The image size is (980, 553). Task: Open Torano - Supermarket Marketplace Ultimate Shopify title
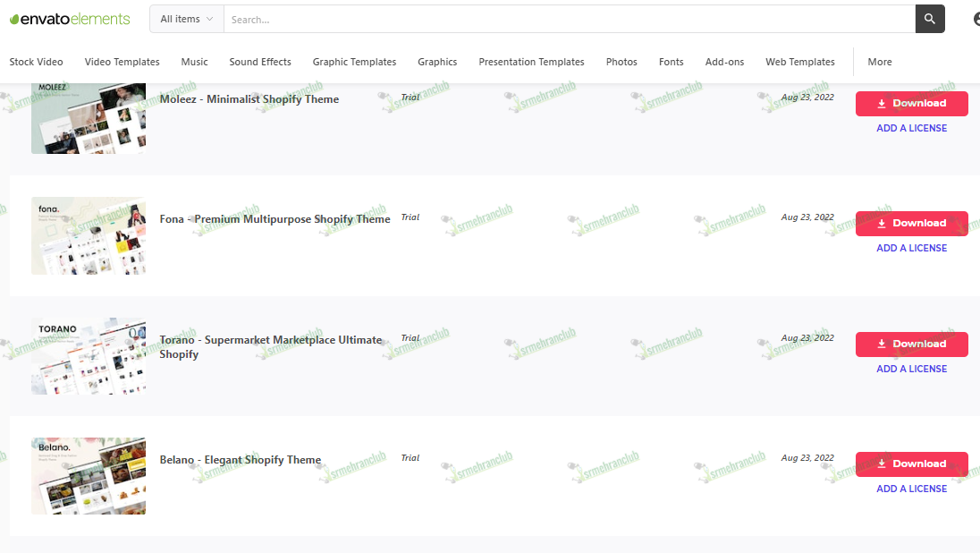(271, 347)
